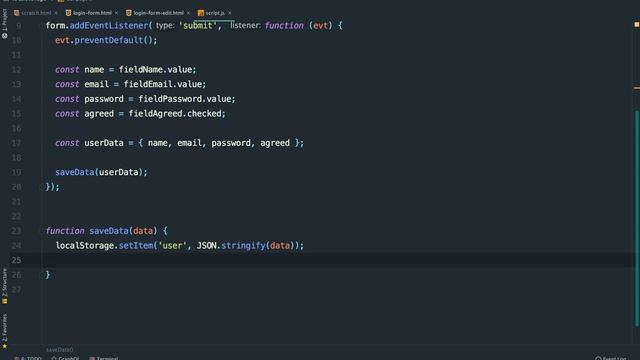This screenshot has width=640, height=360.
Task: Click line number 12 in the gutter
Action: pos(16,70)
